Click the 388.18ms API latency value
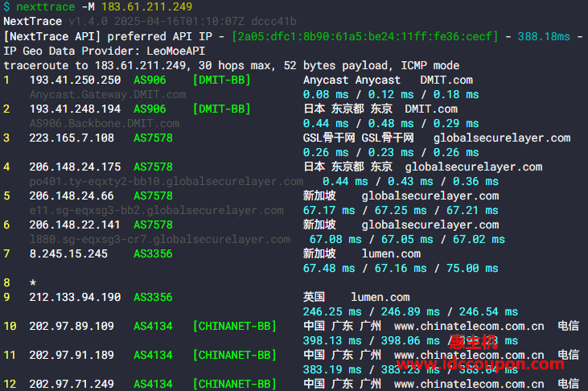Viewport: 588px width, 391px height. [x=544, y=36]
